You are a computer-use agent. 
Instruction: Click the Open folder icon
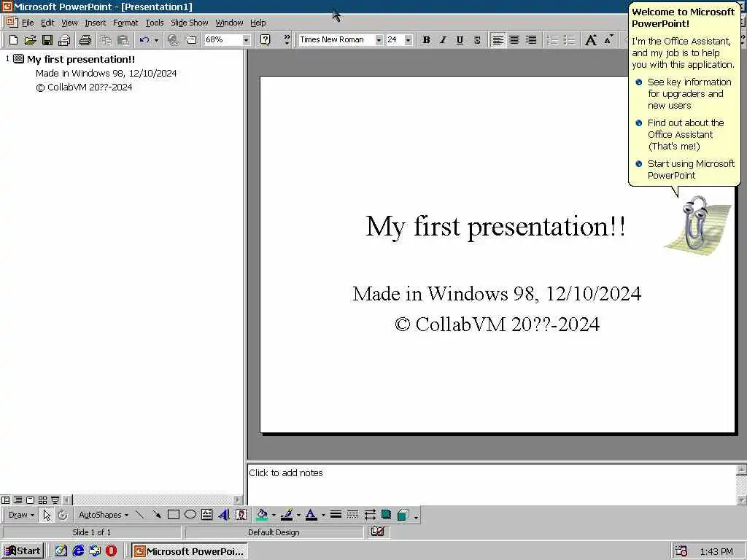[30, 40]
